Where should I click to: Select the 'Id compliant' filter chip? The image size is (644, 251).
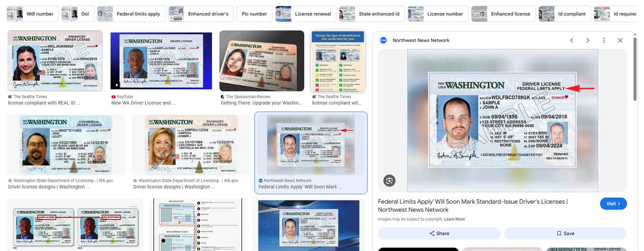pyautogui.click(x=565, y=14)
